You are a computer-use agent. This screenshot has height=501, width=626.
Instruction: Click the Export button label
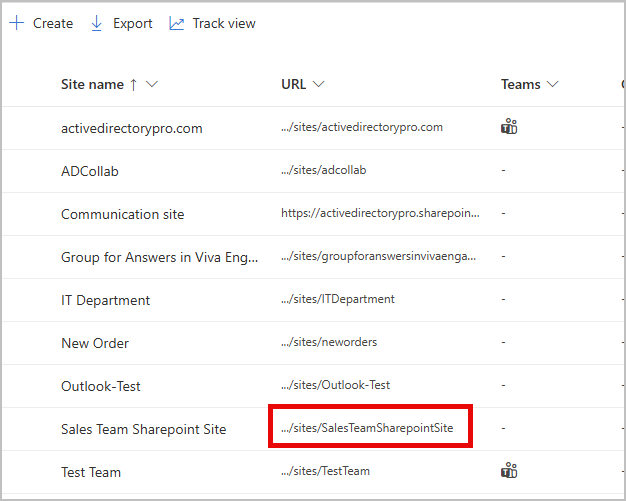(133, 23)
